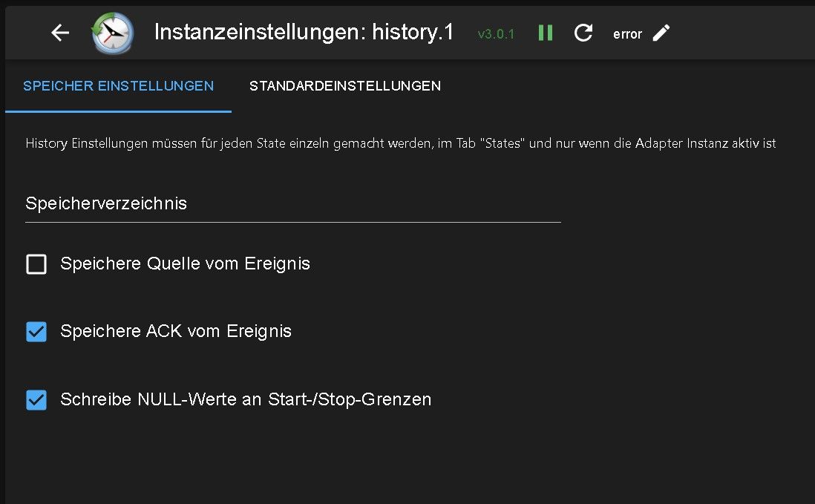The image size is (815, 504).
Task: Enable the Speichere Quelle vom Ereignis checkbox
Action: (x=36, y=264)
